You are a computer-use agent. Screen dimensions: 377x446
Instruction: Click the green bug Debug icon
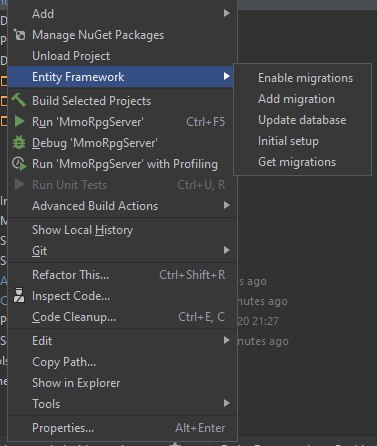19,143
